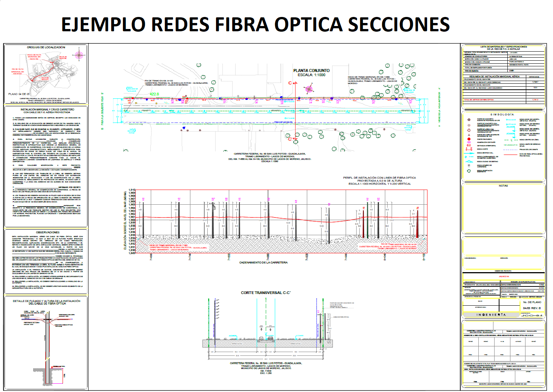553x392 pixels.
Task: Click the OBSERVACIONES heading
Action: click(x=47, y=233)
